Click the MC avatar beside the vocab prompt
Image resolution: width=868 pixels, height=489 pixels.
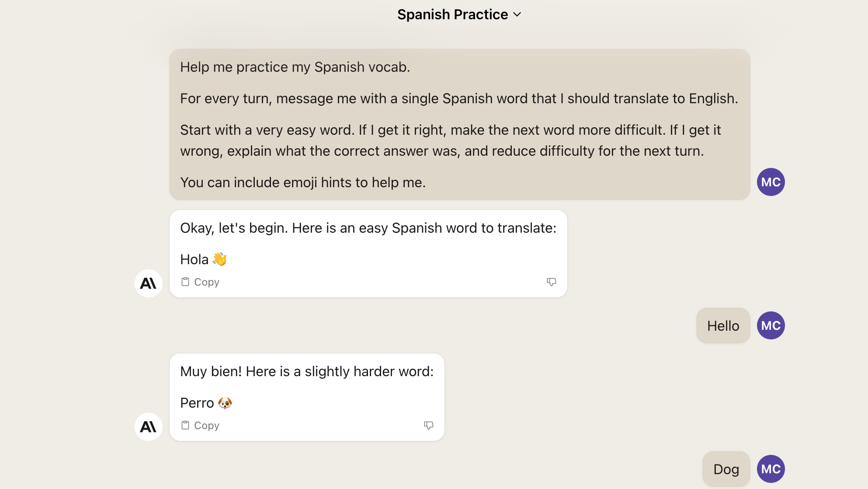click(771, 182)
